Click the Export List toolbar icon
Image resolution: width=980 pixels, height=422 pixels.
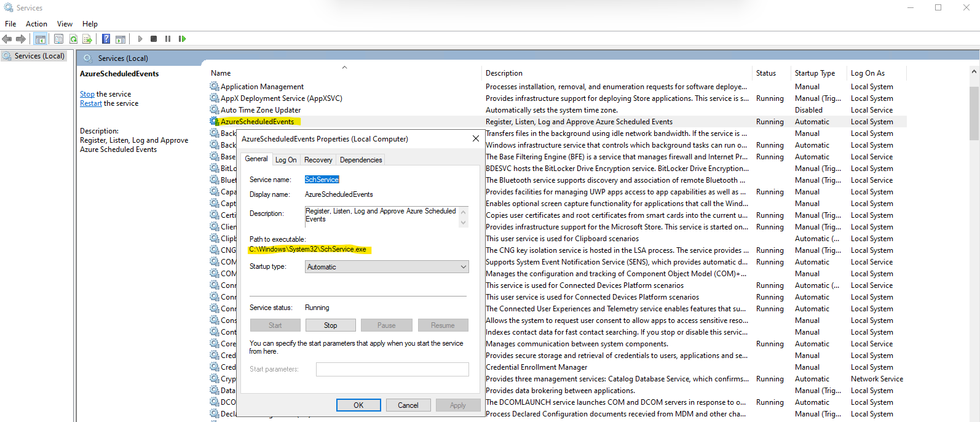coord(87,39)
